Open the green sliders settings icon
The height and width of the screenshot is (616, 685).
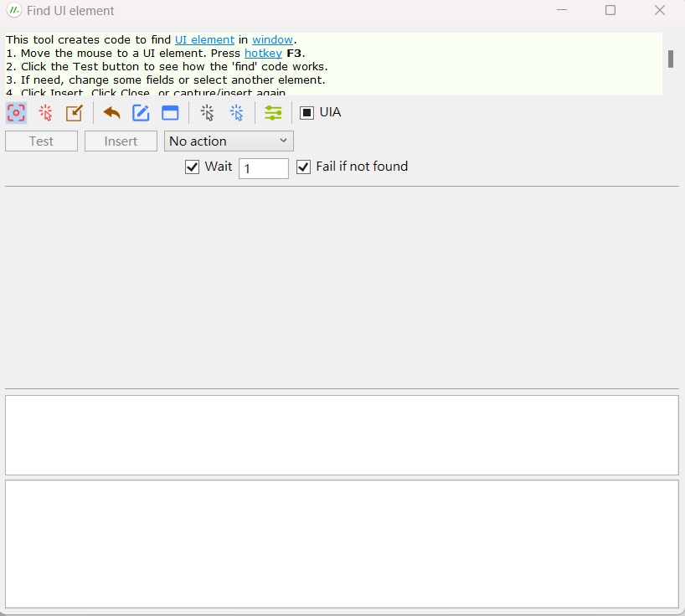(x=274, y=113)
